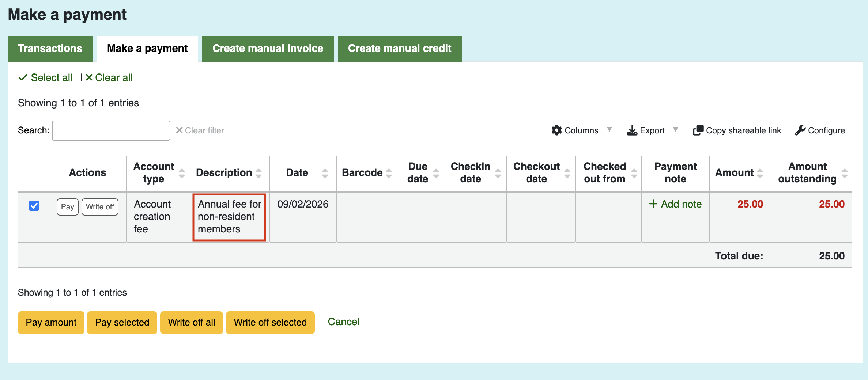Click the Write off button in row
The height and width of the screenshot is (380, 868).
point(100,207)
